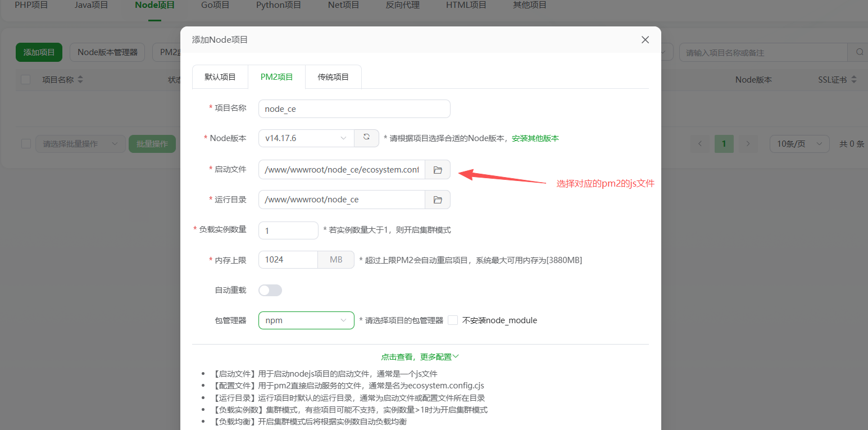Open the 包管理器 dropdown showing npm
This screenshot has height=430, width=868.
tap(306, 320)
